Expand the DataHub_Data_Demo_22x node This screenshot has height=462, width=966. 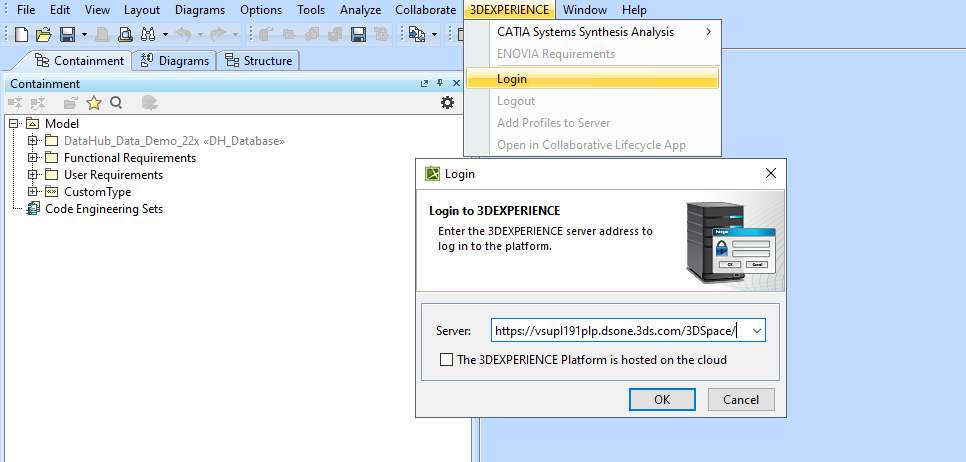pyautogui.click(x=33, y=141)
